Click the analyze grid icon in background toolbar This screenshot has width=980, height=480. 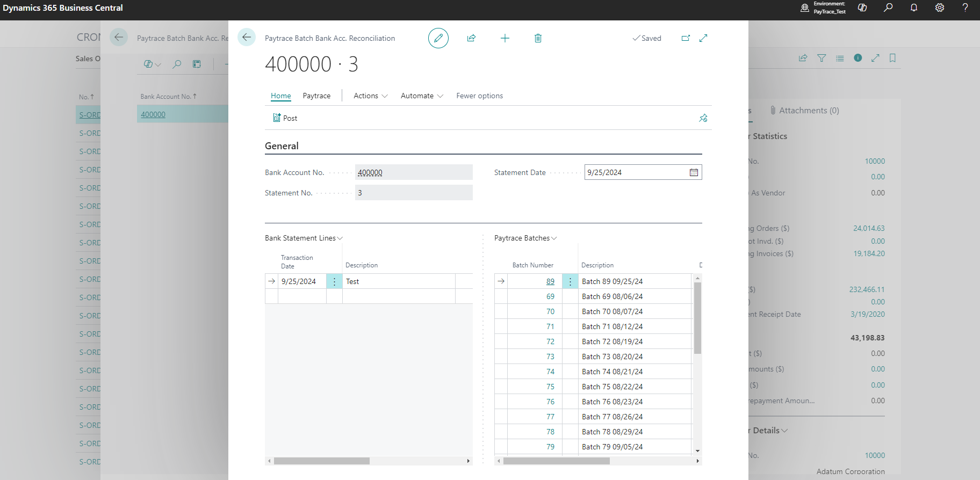click(x=197, y=64)
